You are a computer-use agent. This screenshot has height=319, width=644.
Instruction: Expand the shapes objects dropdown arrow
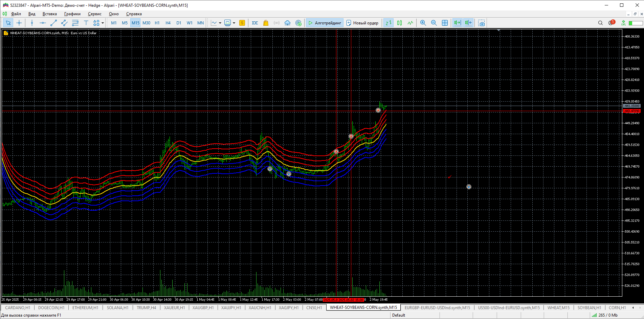(x=103, y=23)
